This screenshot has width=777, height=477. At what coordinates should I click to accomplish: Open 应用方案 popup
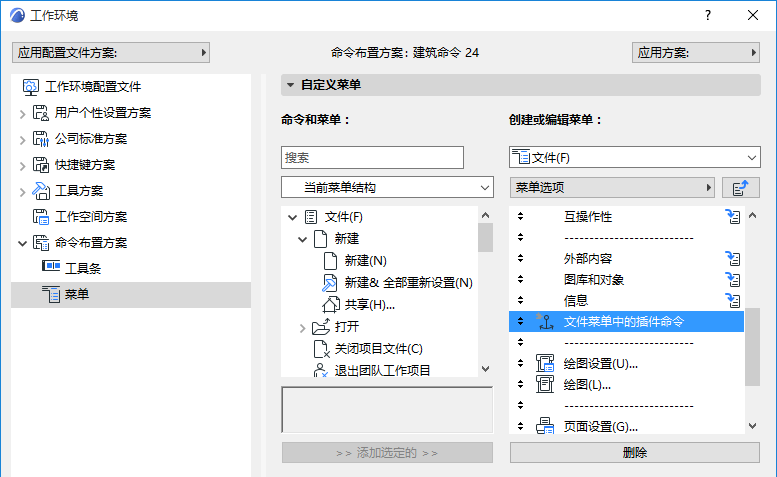696,53
